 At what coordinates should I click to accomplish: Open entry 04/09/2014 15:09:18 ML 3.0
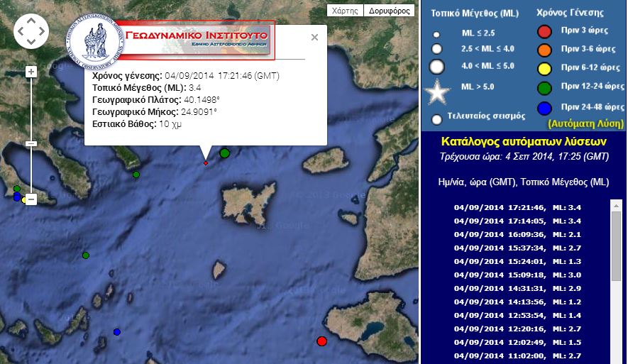pos(517,275)
